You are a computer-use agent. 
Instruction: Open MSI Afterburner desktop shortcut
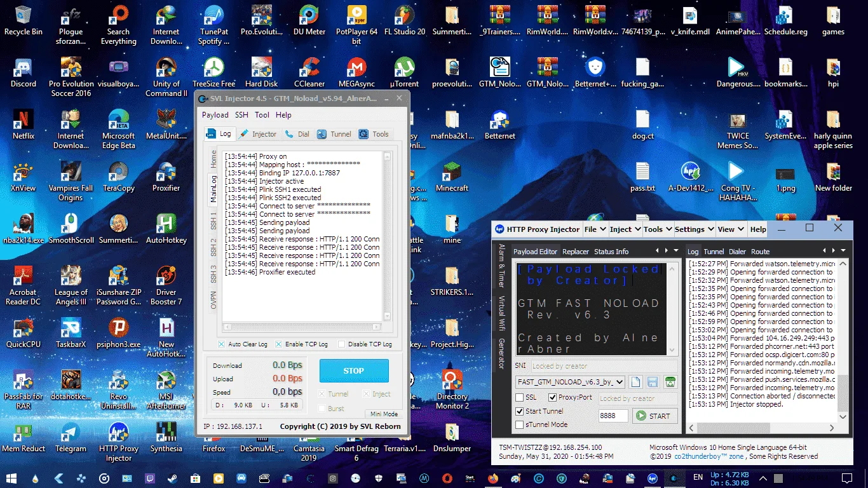tap(166, 390)
